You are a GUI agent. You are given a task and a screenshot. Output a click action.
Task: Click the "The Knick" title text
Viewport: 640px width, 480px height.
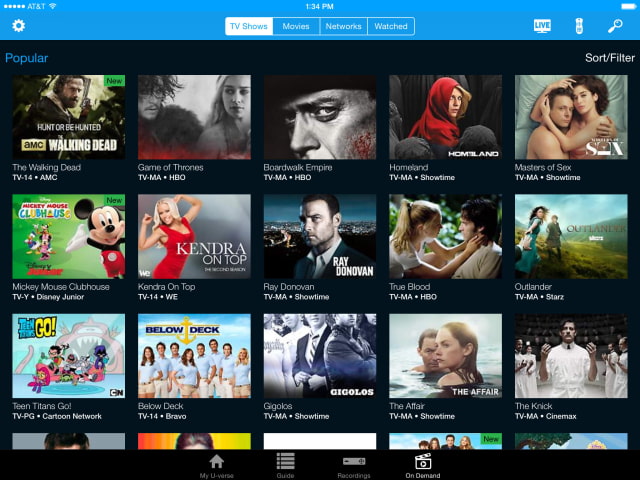tap(533, 406)
